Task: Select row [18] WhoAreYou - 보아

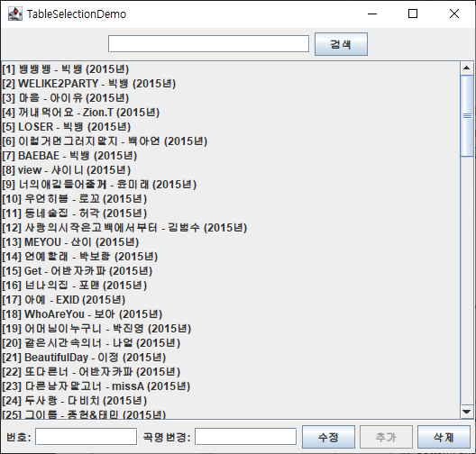Action: (231, 313)
